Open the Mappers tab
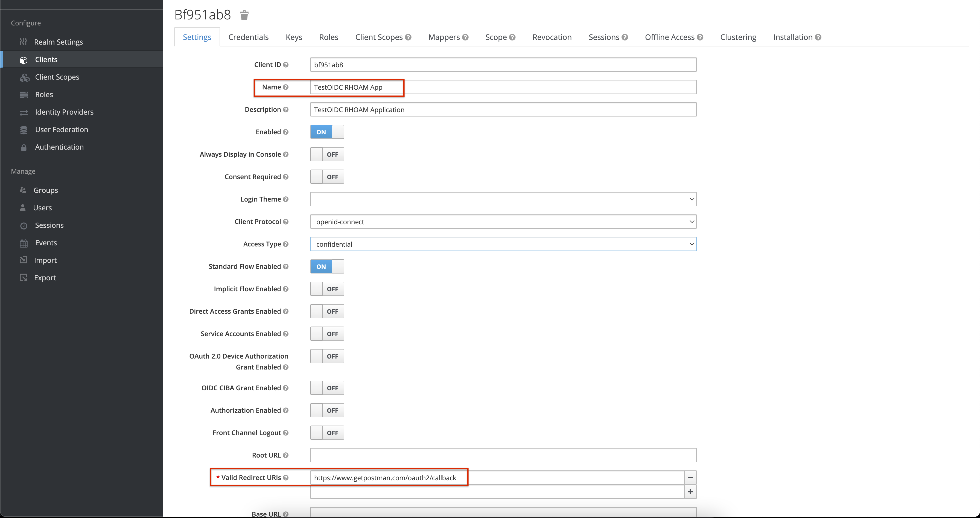Viewport: 980px width, 518px height. (444, 37)
